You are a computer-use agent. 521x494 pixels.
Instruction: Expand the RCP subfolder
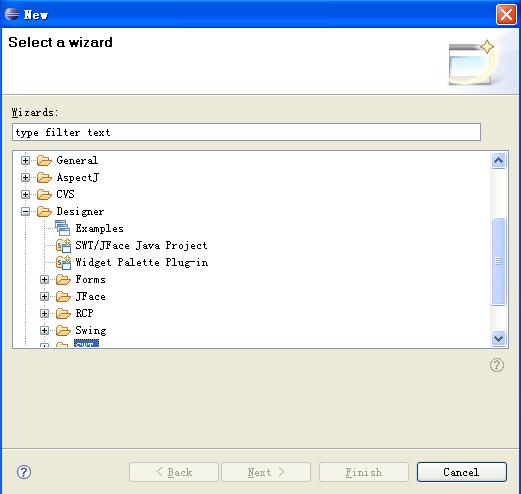44,313
